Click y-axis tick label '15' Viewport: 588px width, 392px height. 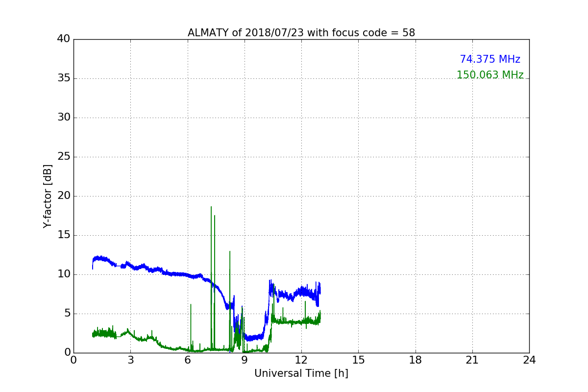click(64, 235)
